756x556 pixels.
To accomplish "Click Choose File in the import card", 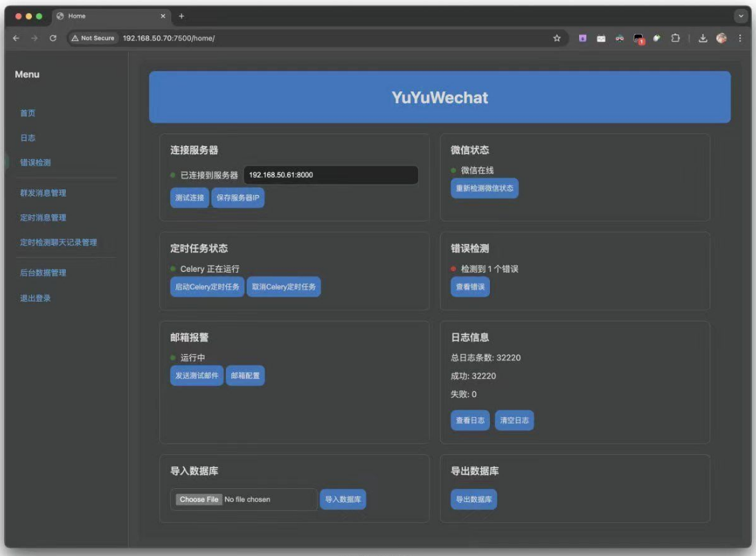I will [198, 499].
